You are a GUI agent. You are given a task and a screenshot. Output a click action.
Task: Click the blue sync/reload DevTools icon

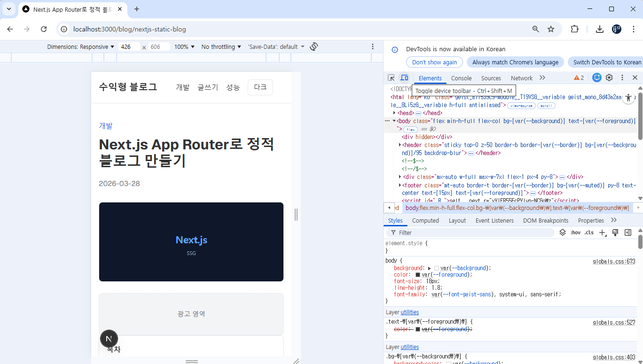(x=596, y=77)
